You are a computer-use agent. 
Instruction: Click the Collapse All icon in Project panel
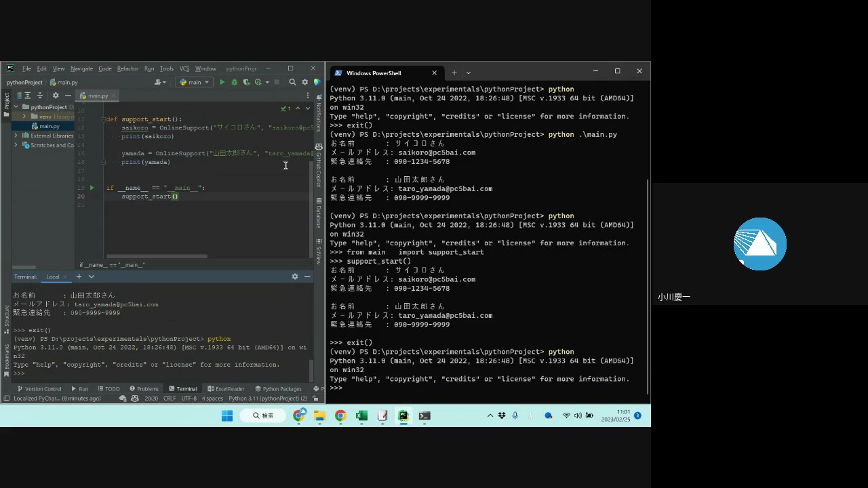40,96
